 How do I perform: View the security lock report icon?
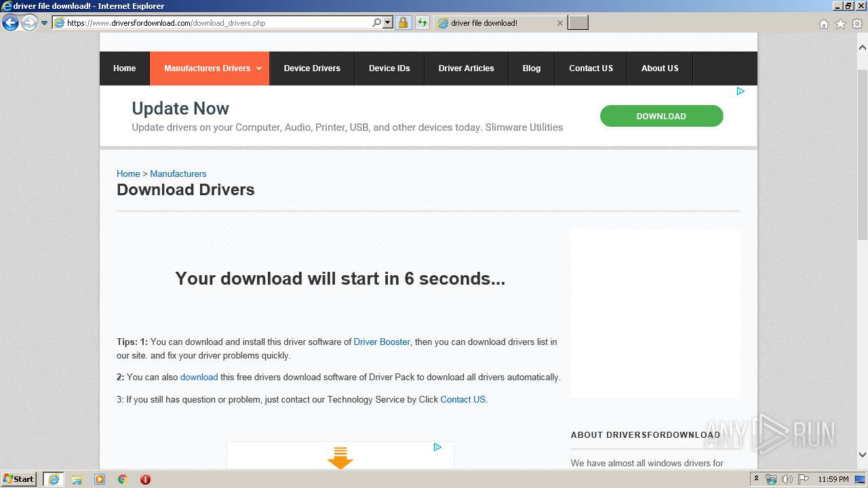(x=403, y=22)
